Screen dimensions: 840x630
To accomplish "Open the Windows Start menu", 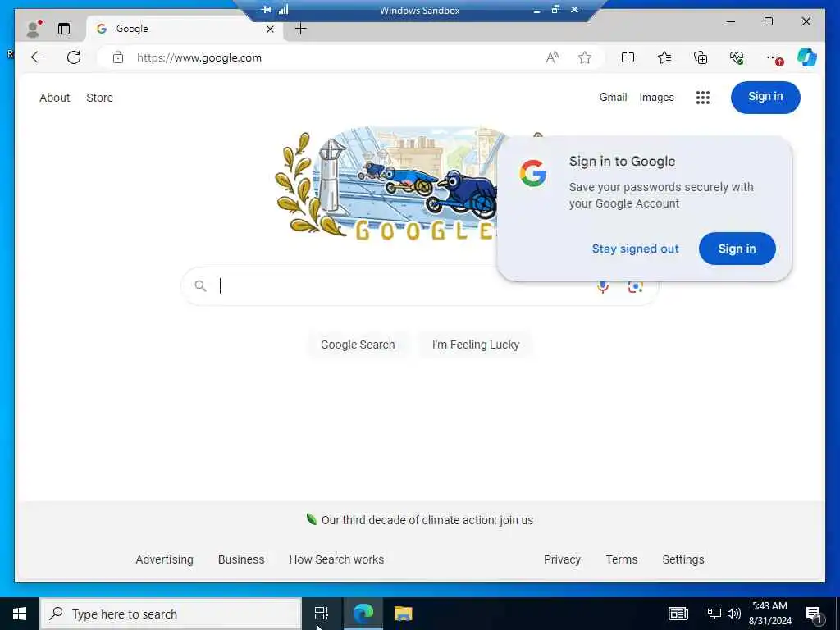I will [x=20, y=614].
